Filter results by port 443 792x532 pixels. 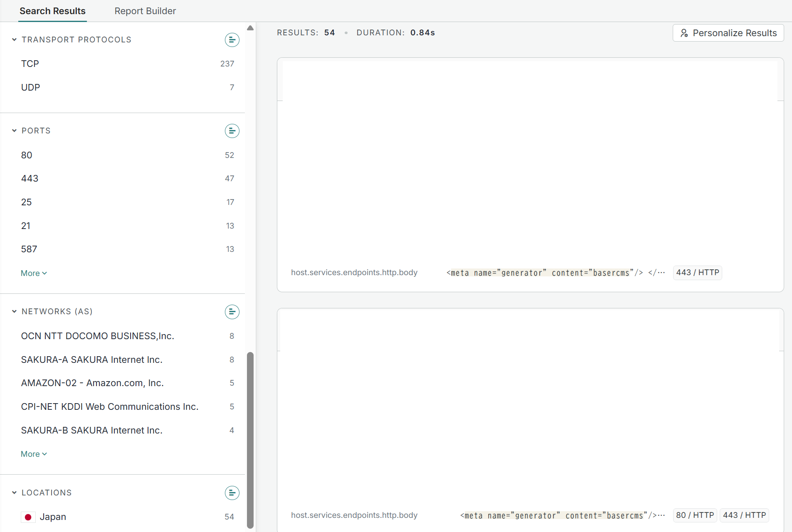(30, 178)
